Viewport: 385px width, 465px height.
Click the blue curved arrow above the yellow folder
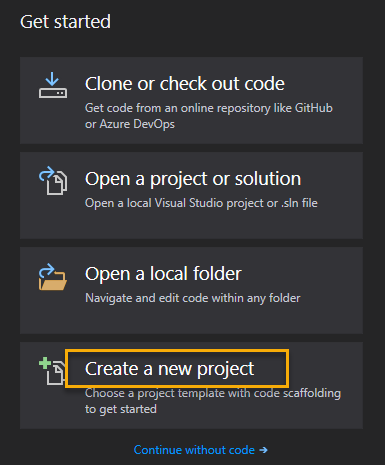coord(47,270)
